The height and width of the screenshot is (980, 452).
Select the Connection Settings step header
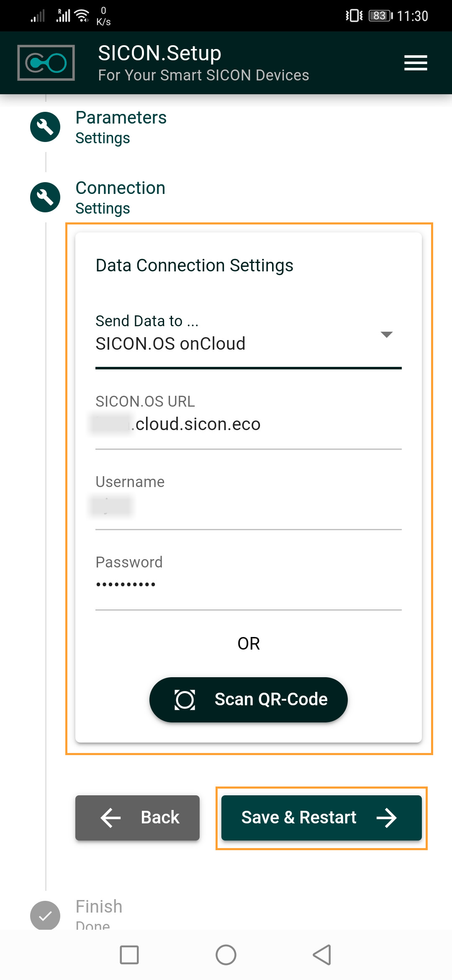(x=120, y=197)
